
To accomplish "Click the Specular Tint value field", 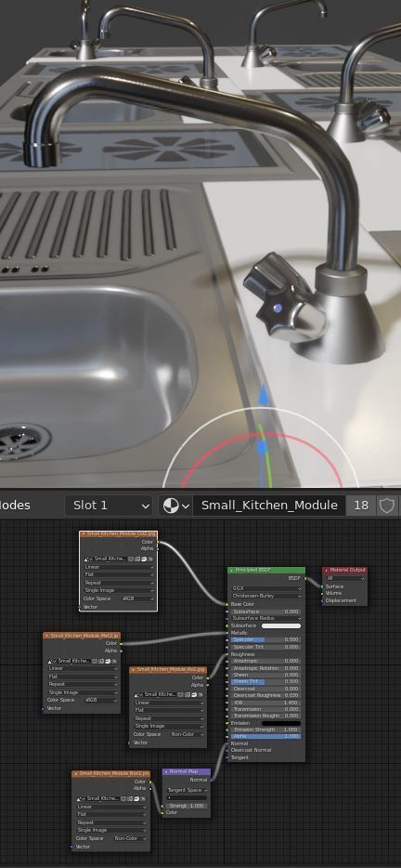I will click(x=266, y=647).
